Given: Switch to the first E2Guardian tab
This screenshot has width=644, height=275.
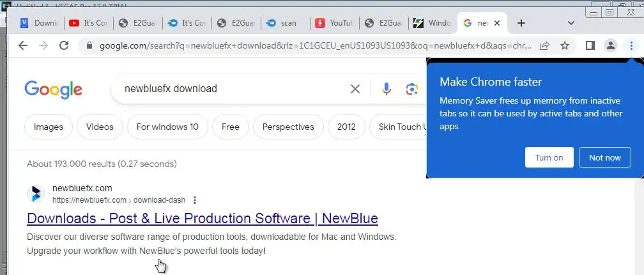Looking at the screenshot, I should coord(137,23).
